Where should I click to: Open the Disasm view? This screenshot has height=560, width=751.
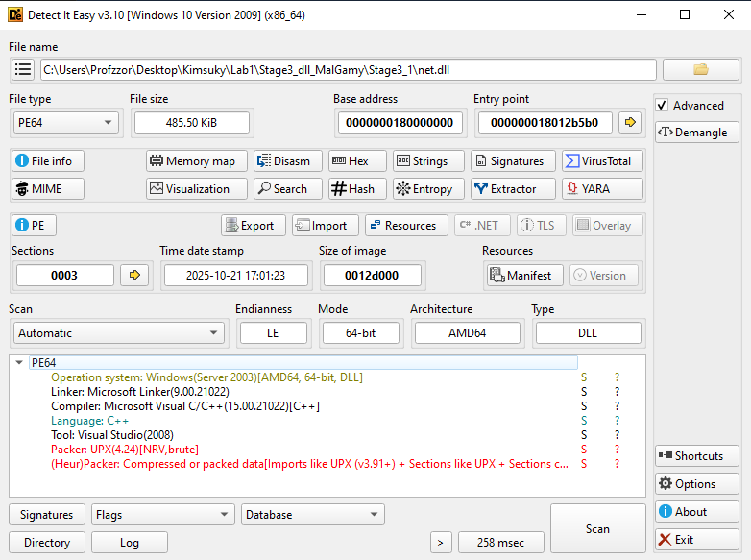click(x=288, y=161)
